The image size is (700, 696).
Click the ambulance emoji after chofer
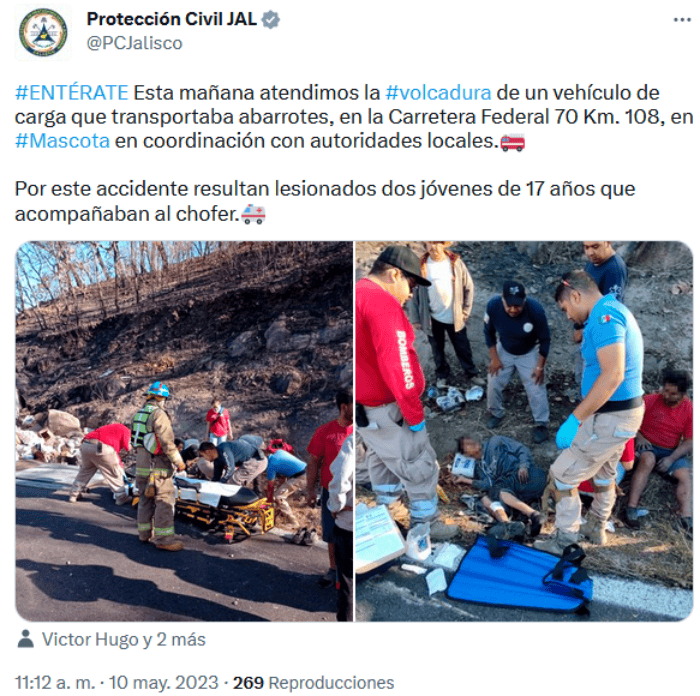point(253,214)
